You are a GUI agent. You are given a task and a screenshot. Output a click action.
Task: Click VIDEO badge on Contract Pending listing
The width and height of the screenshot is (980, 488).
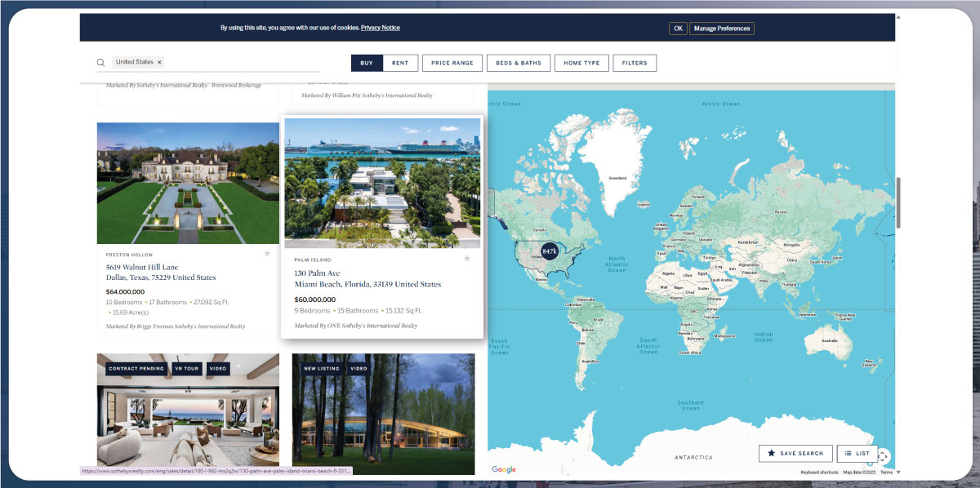point(219,369)
